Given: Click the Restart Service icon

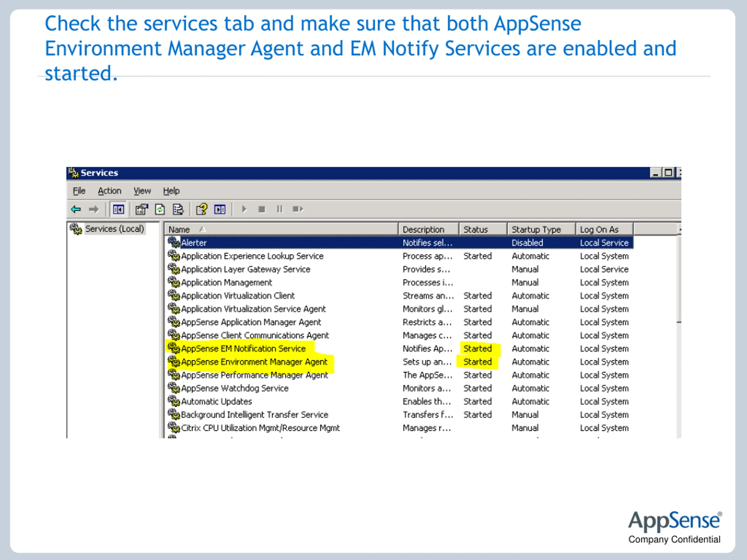Looking at the screenshot, I should (298, 209).
